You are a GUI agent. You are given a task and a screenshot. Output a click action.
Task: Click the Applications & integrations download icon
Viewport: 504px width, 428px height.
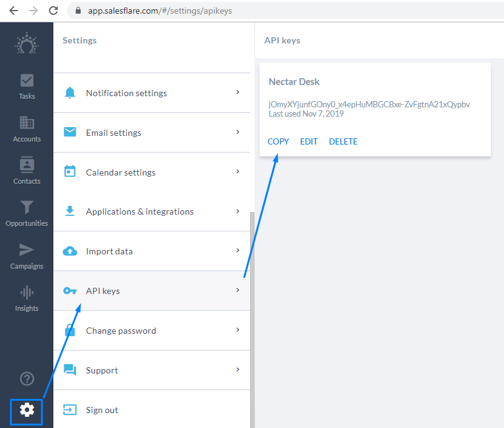(70, 211)
